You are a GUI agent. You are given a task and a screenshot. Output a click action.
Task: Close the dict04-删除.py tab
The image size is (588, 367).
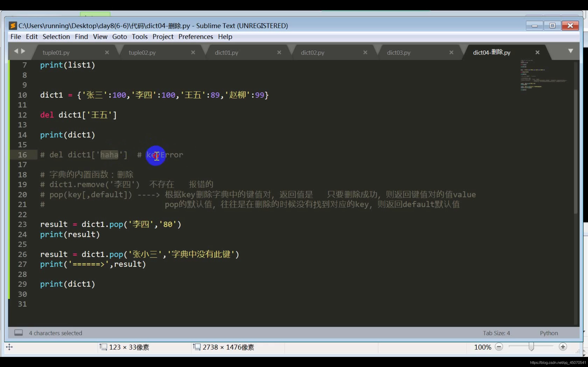pos(537,53)
